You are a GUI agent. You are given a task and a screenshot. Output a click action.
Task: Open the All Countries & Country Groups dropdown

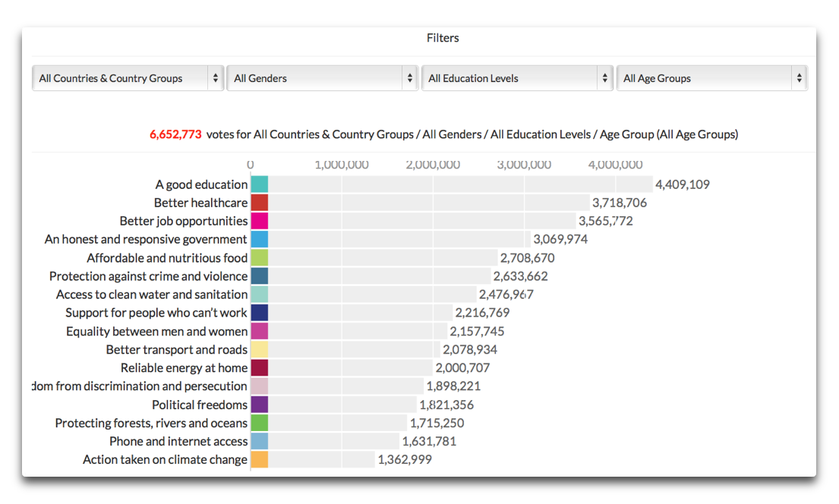coord(128,78)
